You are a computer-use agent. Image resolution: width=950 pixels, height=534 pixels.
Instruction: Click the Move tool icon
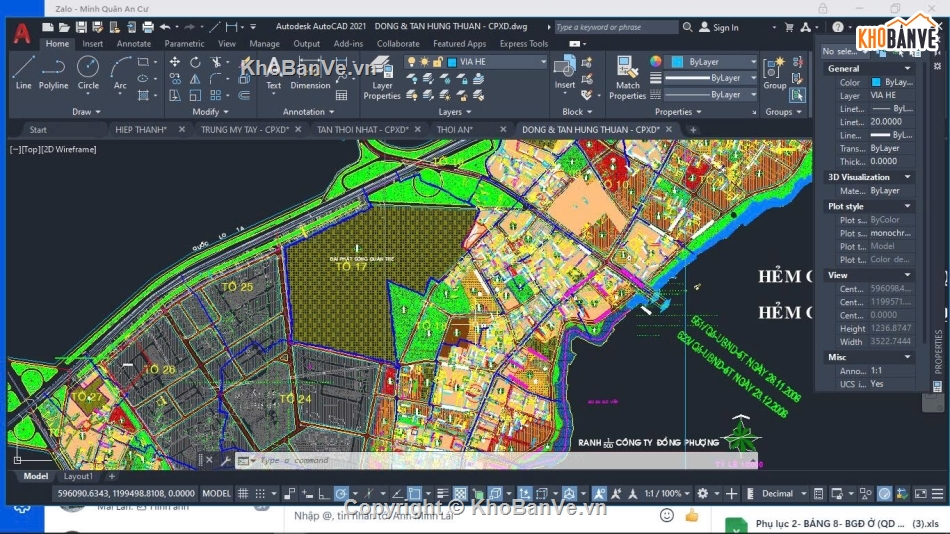point(174,62)
